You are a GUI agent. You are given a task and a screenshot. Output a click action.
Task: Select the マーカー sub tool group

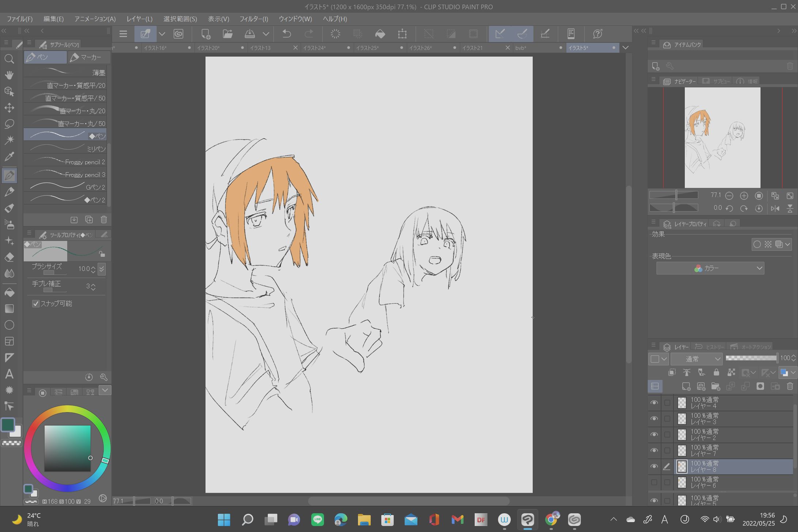88,57
